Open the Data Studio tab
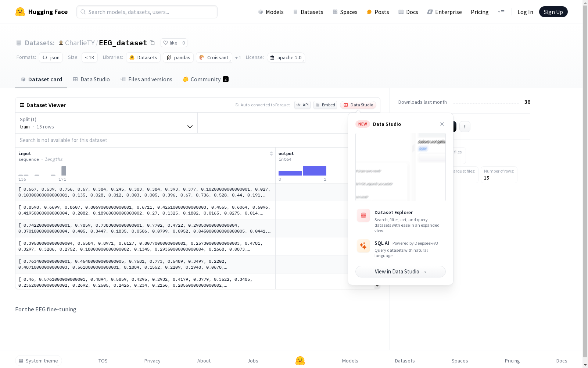Screen dimensions: 588x368 (x=91, y=79)
